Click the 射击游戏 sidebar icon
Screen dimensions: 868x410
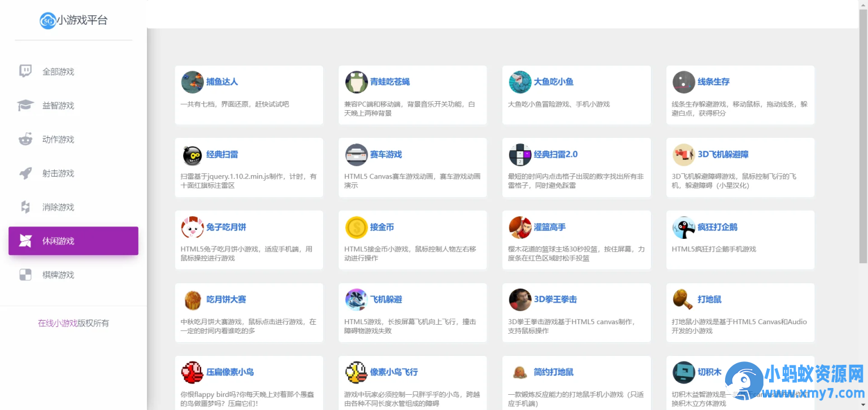(x=25, y=173)
